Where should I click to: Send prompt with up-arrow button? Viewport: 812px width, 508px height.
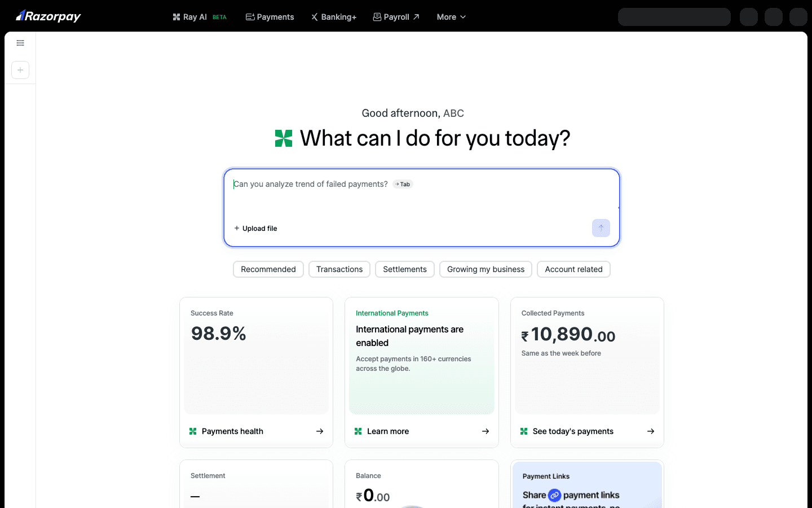click(601, 228)
